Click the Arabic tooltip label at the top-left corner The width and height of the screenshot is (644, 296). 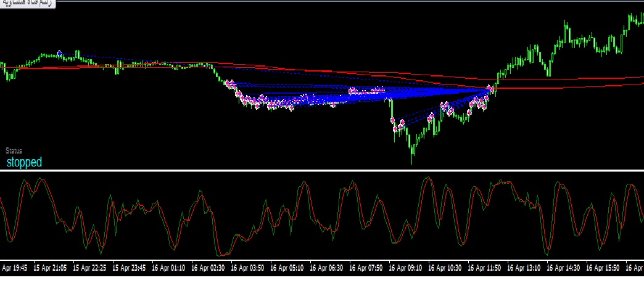pos(28,4)
